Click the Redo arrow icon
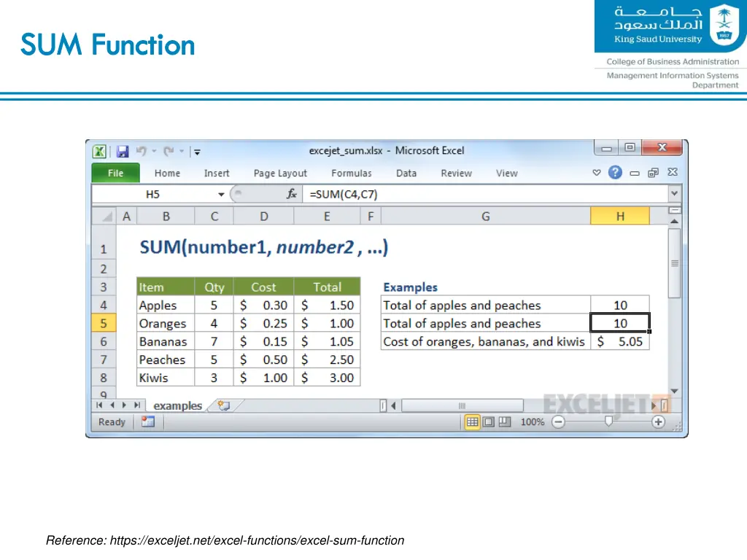Screen dimensions: 747x560 tap(169, 151)
